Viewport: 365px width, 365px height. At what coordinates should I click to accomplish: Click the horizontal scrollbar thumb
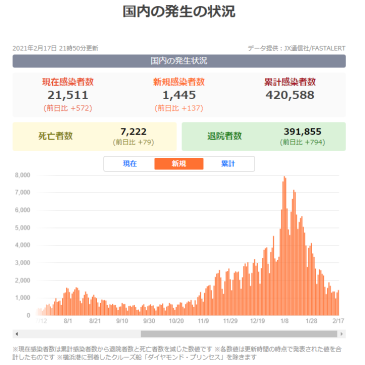239,334
